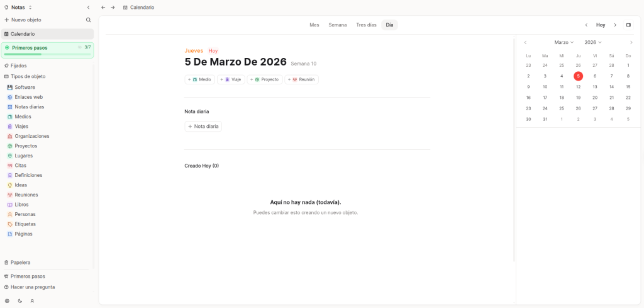
Task: Navigate back using the left arrow
Action: (x=103, y=8)
